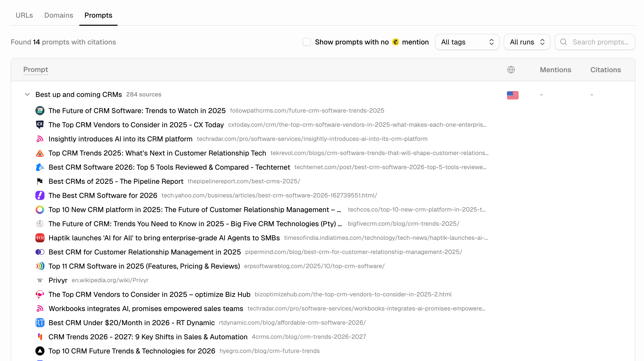Screen dimensions: 644x361
Task: Sort by the Citations column header
Action: point(606,70)
